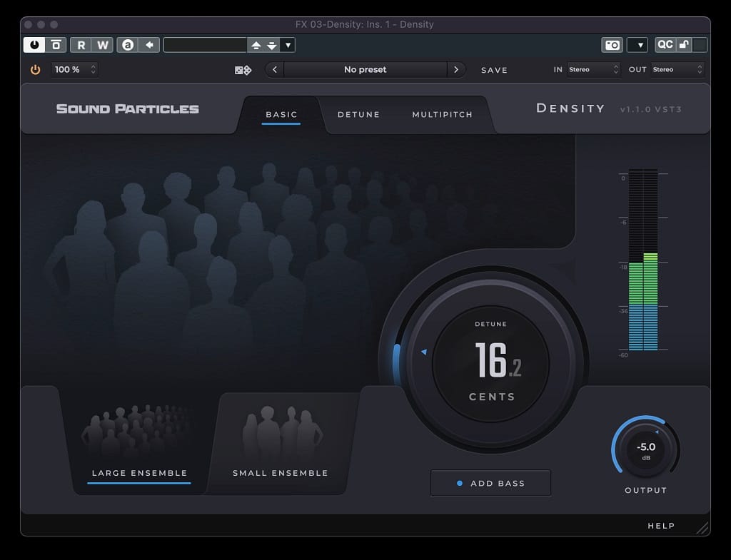Switch to the MULTIPITCH tab
Image resolution: width=731 pixels, height=560 pixels.
[x=443, y=115]
